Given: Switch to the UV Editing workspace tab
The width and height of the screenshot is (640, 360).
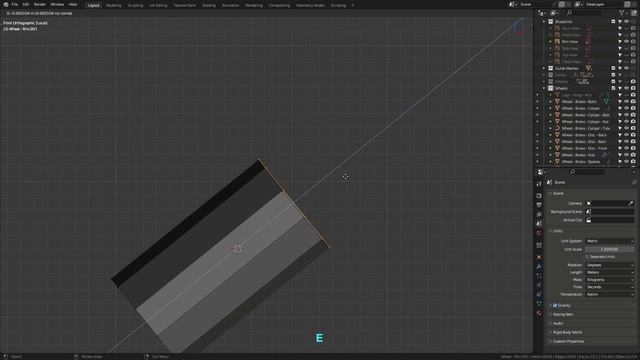Looking at the screenshot, I should tap(158, 5).
